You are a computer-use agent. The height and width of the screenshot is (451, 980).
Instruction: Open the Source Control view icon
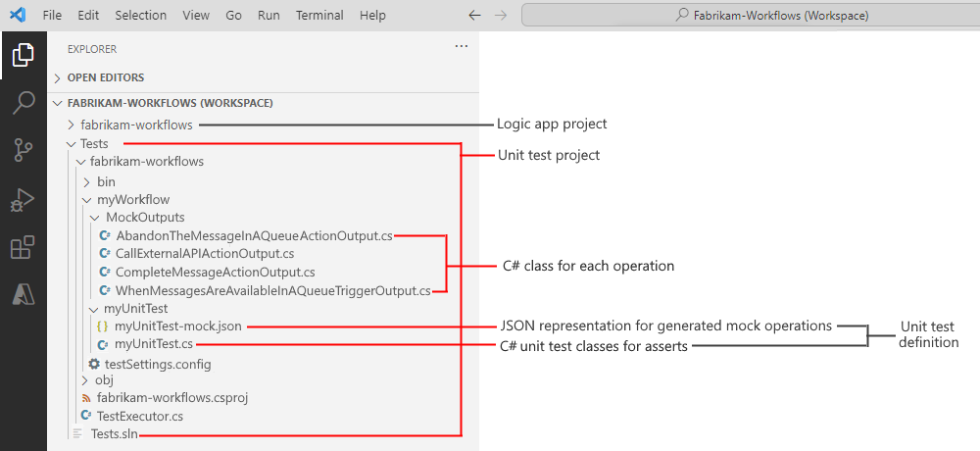pyautogui.click(x=23, y=150)
